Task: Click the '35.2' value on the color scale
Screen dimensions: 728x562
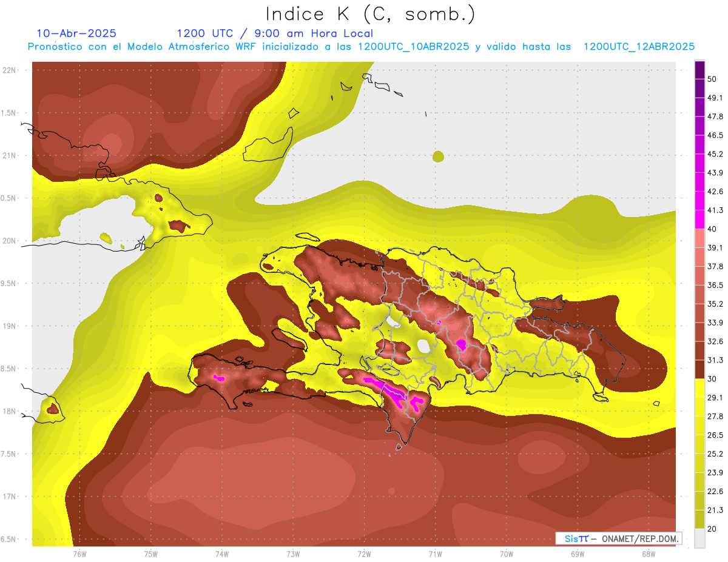Action: pyautogui.click(x=715, y=304)
